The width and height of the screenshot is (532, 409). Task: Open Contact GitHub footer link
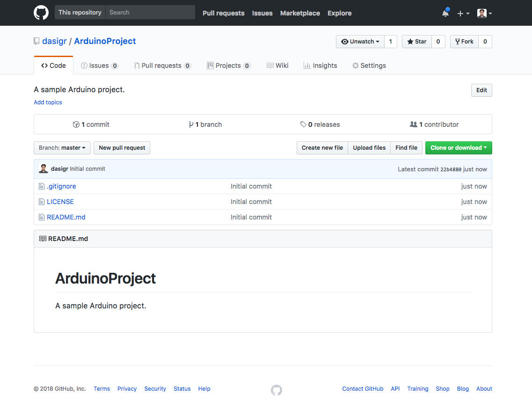(x=363, y=389)
